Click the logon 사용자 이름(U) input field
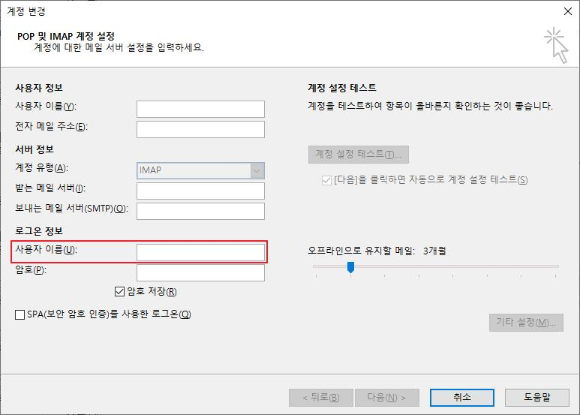580x415 pixels. 200,253
